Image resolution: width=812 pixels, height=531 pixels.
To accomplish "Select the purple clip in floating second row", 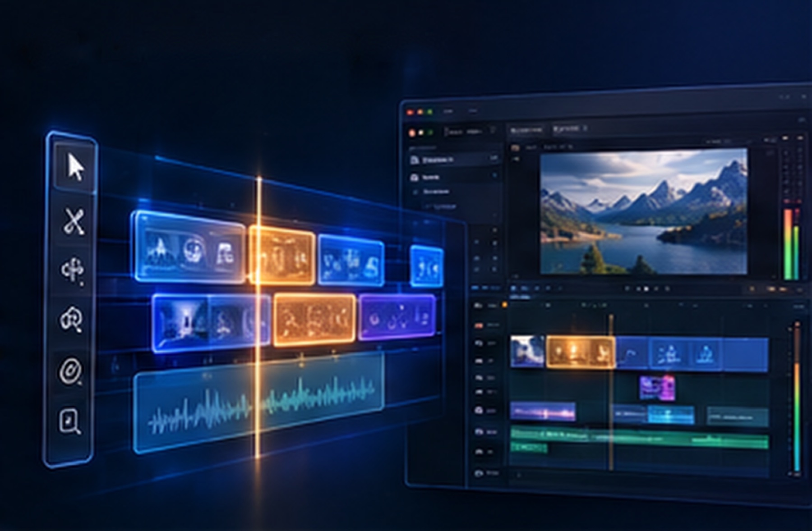I will [x=397, y=316].
